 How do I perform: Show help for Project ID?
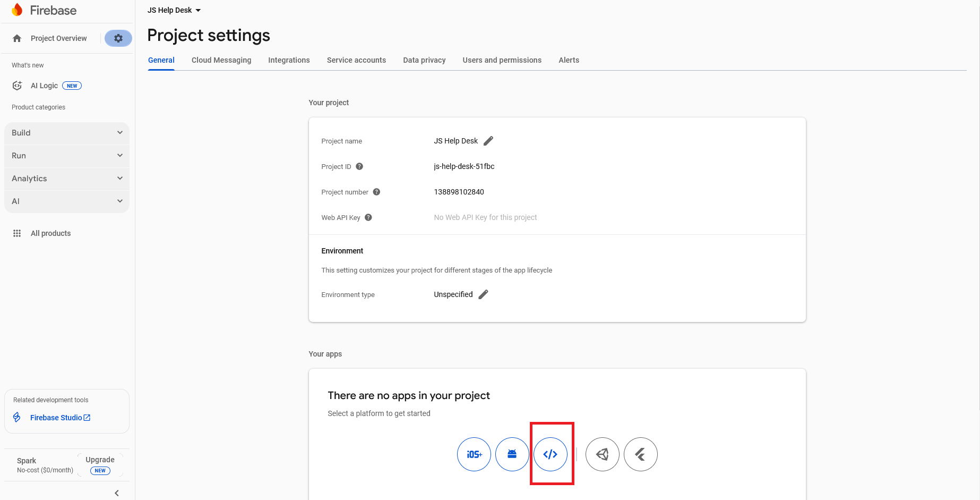click(x=359, y=166)
